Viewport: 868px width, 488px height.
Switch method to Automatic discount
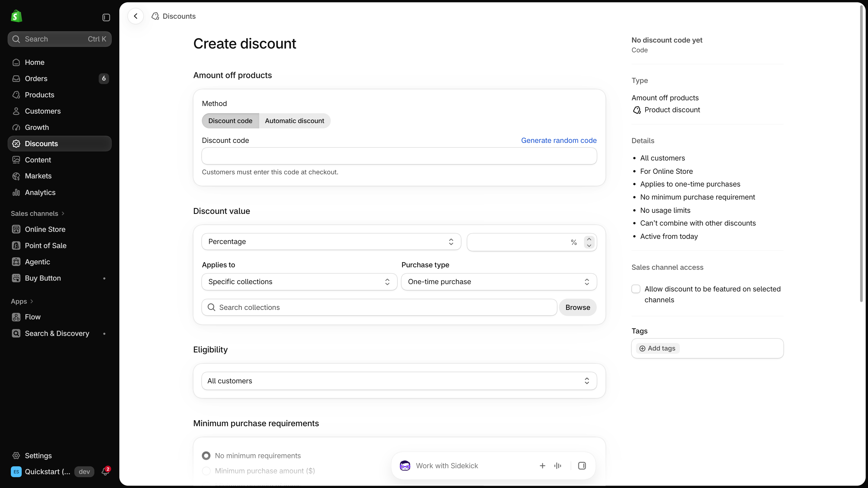(x=295, y=121)
